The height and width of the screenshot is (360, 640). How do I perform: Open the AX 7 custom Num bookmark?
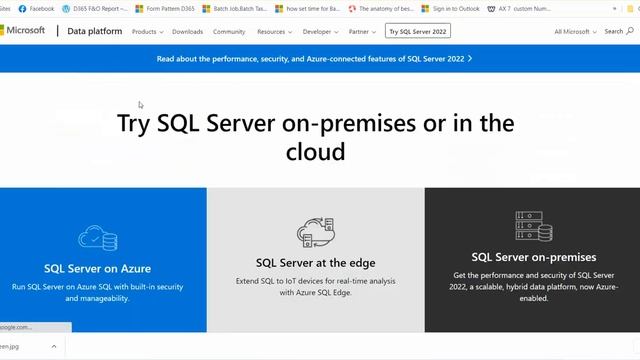519,9
